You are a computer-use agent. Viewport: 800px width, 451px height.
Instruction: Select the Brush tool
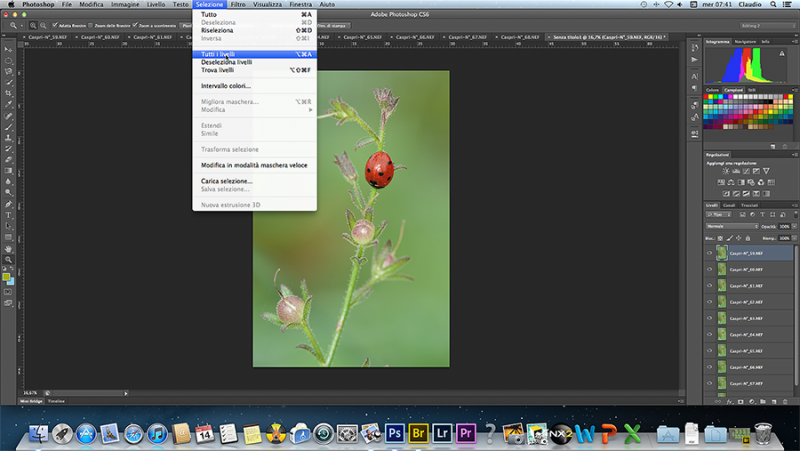[x=8, y=127]
